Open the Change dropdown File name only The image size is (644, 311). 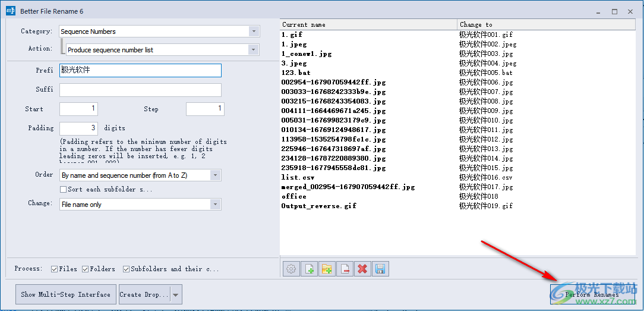click(x=140, y=204)
